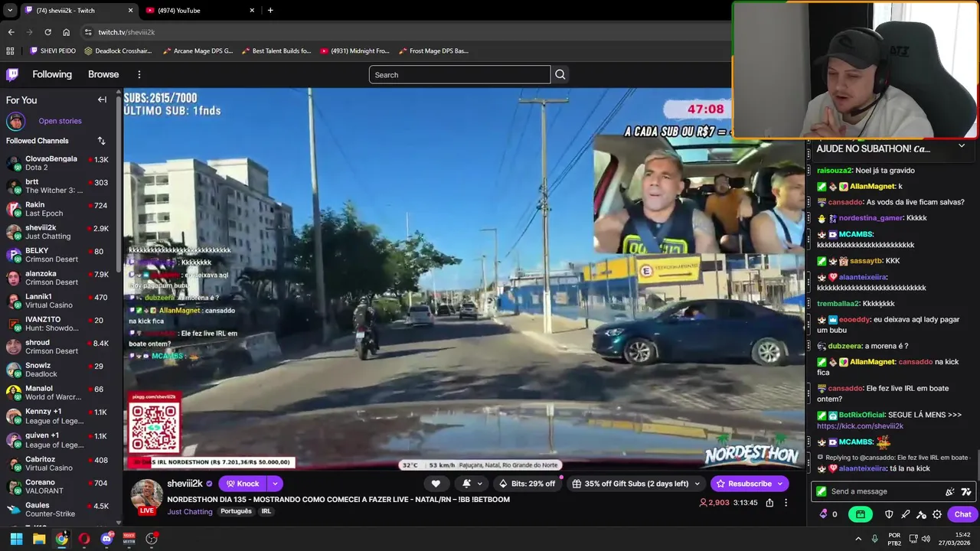980x551 pixels.
Task: Open Chrome from the Windows taskbar
Action: click(61, 539)
